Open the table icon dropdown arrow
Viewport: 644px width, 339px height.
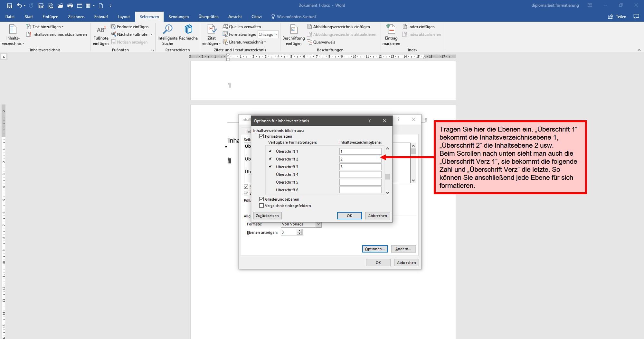94,5
